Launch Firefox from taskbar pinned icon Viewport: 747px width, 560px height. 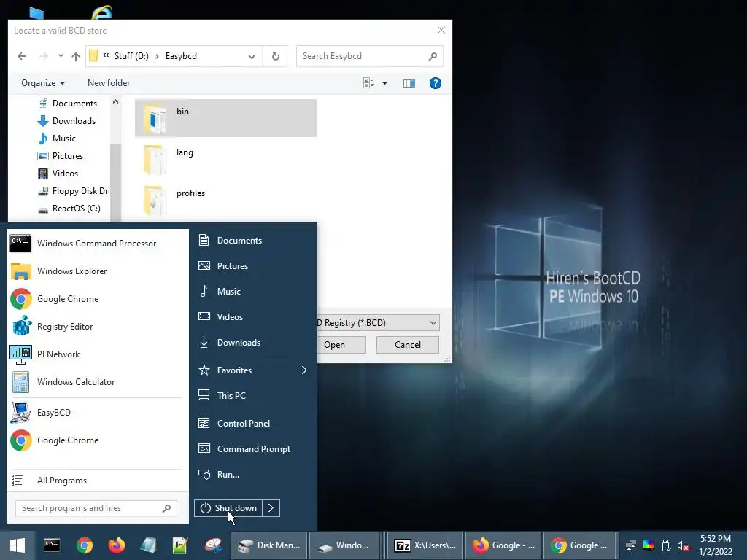(116, 545)
